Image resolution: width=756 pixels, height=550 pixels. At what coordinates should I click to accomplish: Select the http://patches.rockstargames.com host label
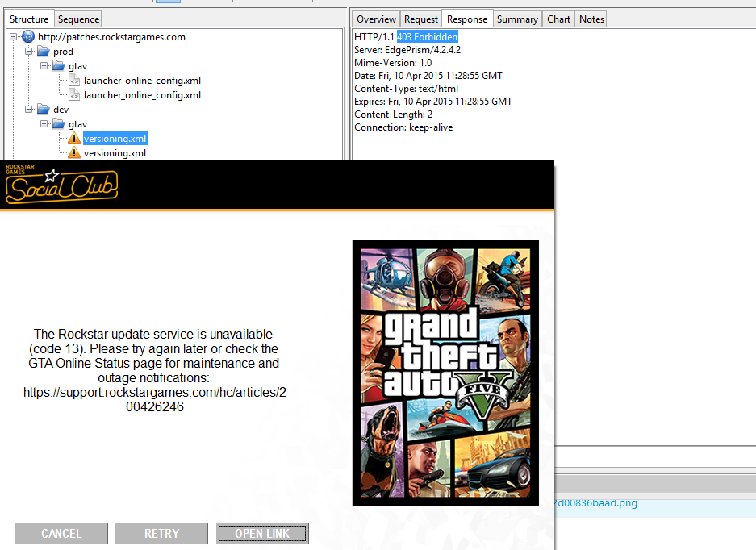111,37
